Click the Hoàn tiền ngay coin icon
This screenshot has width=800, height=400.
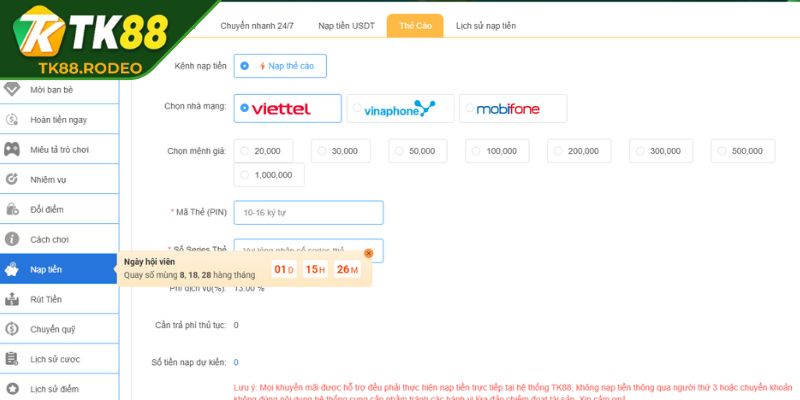pyautogui.click(x=12, y=120)
